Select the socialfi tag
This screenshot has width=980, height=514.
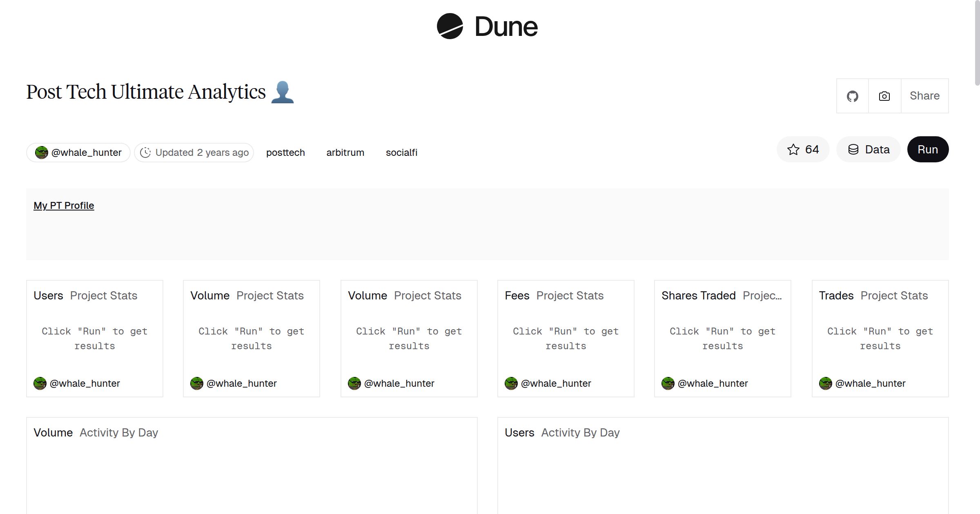401,153
